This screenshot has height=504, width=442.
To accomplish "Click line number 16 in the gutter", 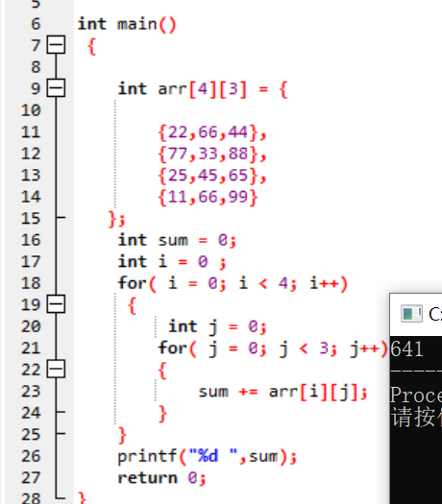I will pos(31,240).
